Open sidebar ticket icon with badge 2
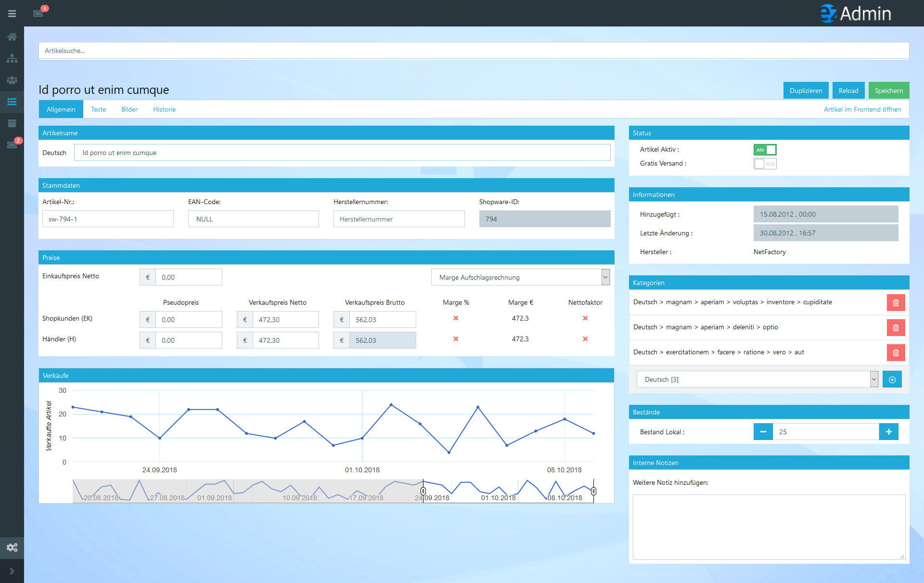The image size is (924, 583). (x=12, y=144)
